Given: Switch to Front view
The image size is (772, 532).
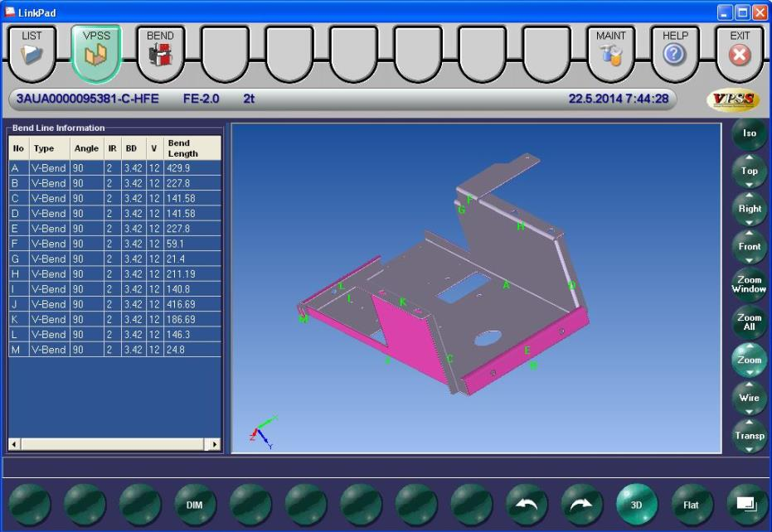Looking at the screenshot, I should click(x=750, y=247).
